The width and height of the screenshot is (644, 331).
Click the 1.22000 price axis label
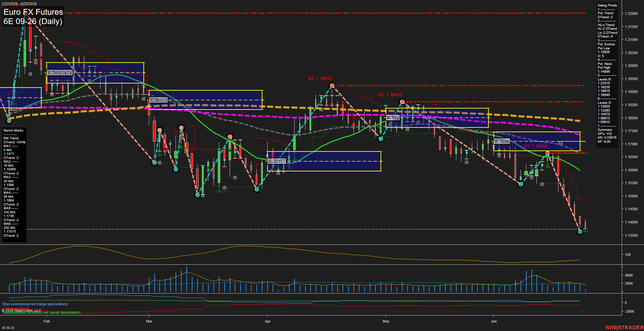point(631,14)
